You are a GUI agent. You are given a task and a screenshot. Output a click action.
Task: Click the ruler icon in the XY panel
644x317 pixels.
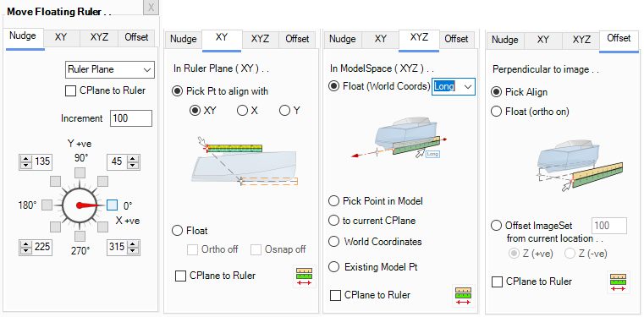point(305,276)
